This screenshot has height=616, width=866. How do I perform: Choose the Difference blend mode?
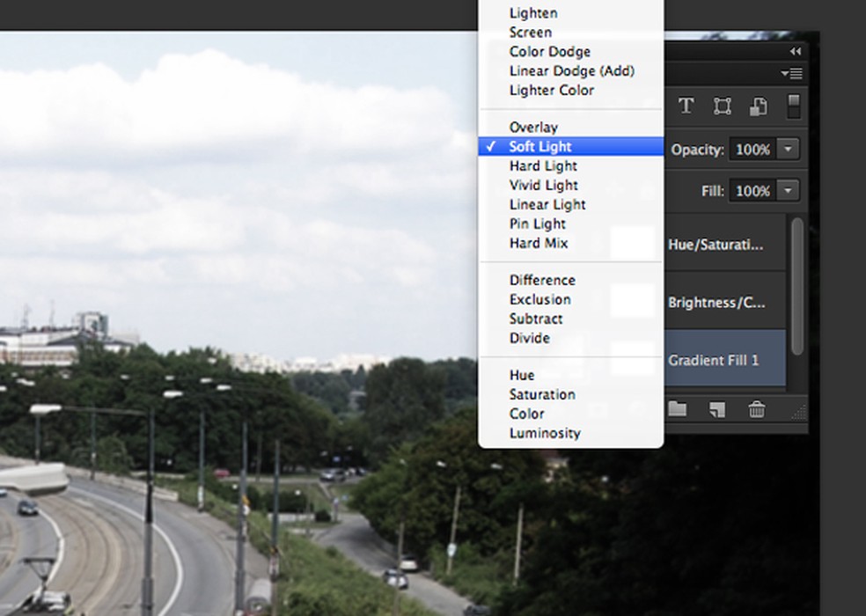coord(571,281)
